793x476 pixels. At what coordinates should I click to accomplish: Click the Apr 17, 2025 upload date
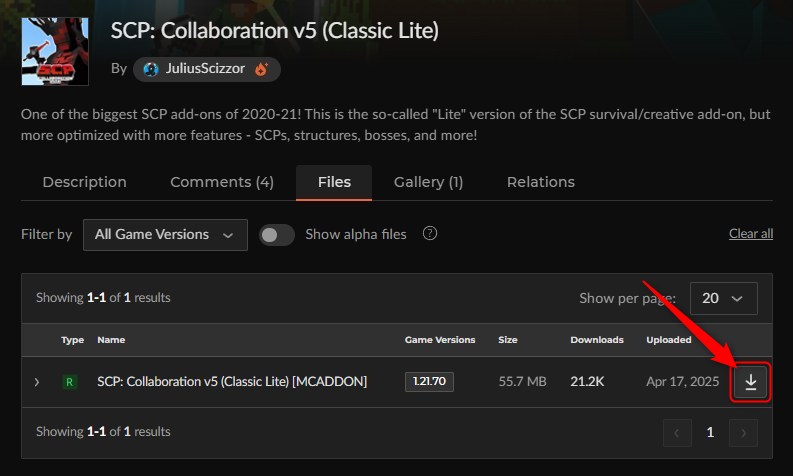pos(682,381)
